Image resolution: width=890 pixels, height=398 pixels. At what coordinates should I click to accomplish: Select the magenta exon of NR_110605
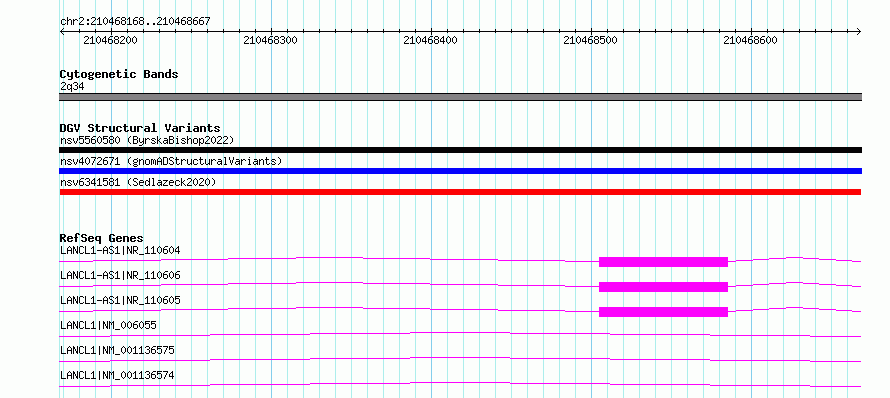coord(664,312)
